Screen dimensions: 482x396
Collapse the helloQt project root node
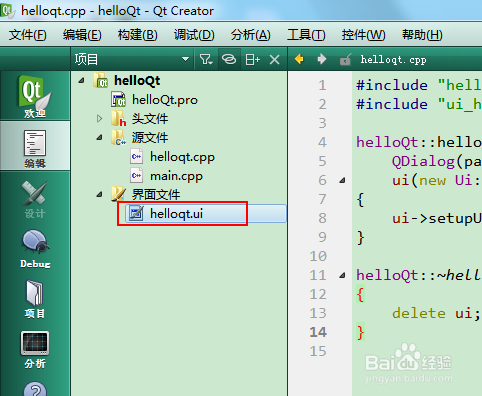82,80
